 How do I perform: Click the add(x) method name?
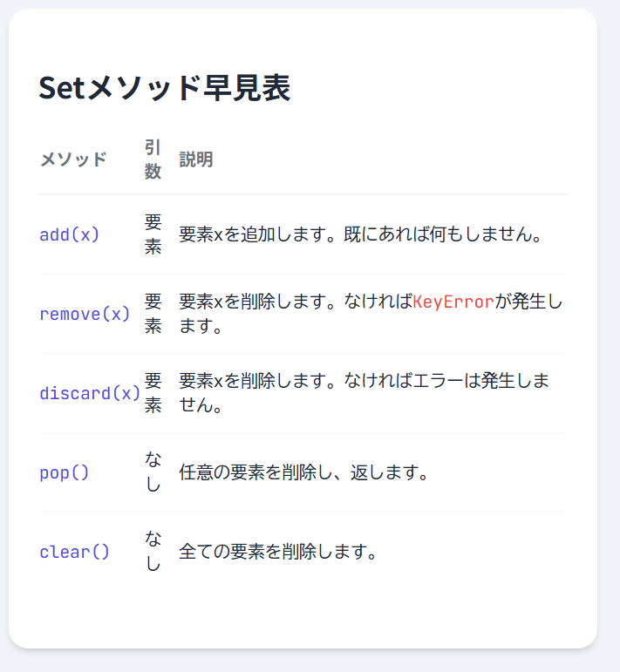click(70, 234)
